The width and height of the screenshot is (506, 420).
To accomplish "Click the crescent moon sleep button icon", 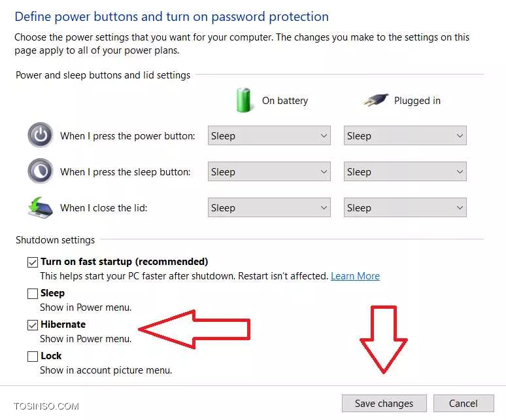I will [x=41, y=171].
